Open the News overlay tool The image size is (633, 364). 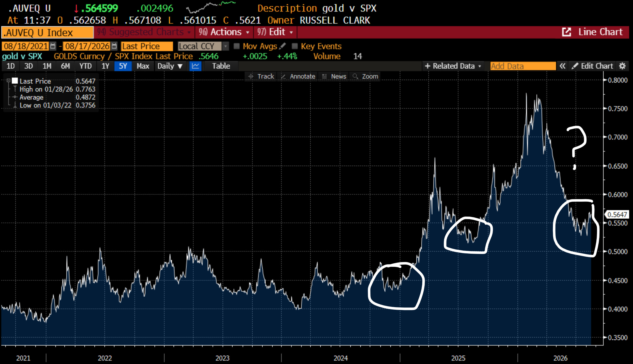334,76
